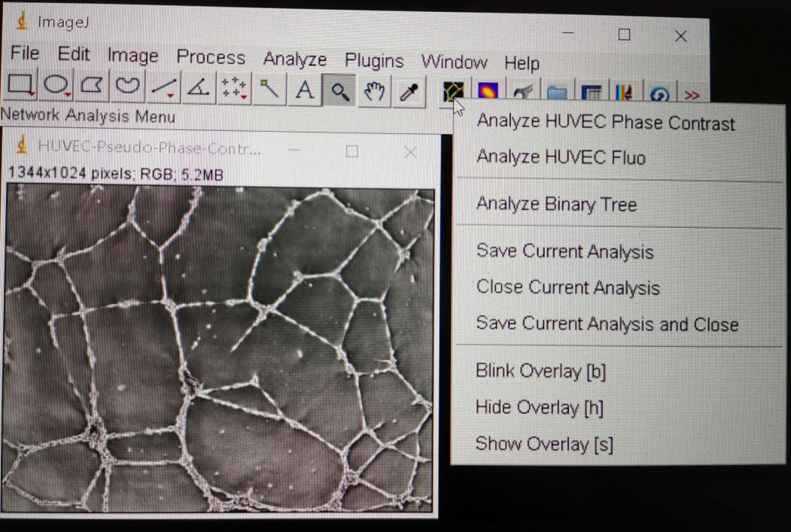The height and width of the screenshot is (532, 791).
Task: Open the Multi-point tool options
Action: click(x=233, y=90)
